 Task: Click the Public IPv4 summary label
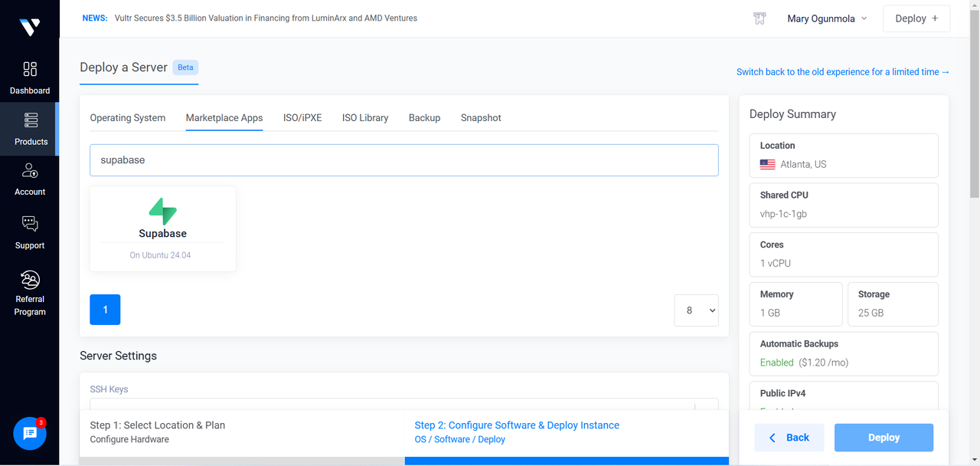(x=783, y=393)
